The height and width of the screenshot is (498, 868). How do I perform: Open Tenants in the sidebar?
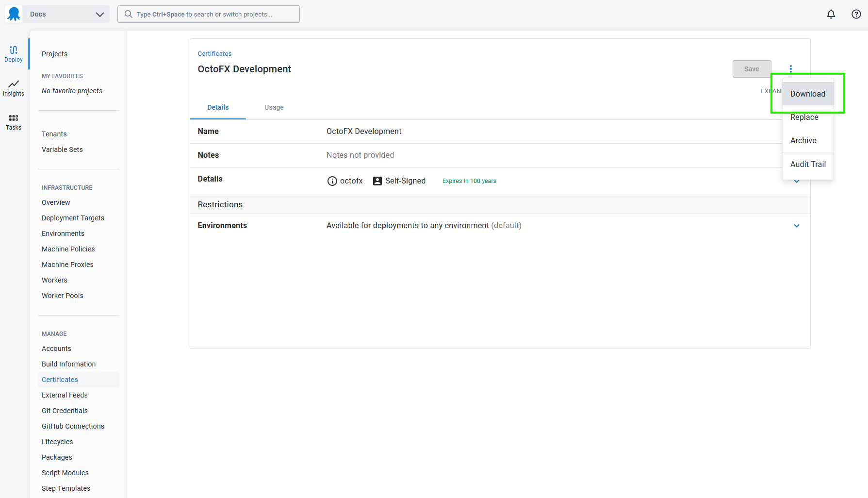(x=54, y=134)
